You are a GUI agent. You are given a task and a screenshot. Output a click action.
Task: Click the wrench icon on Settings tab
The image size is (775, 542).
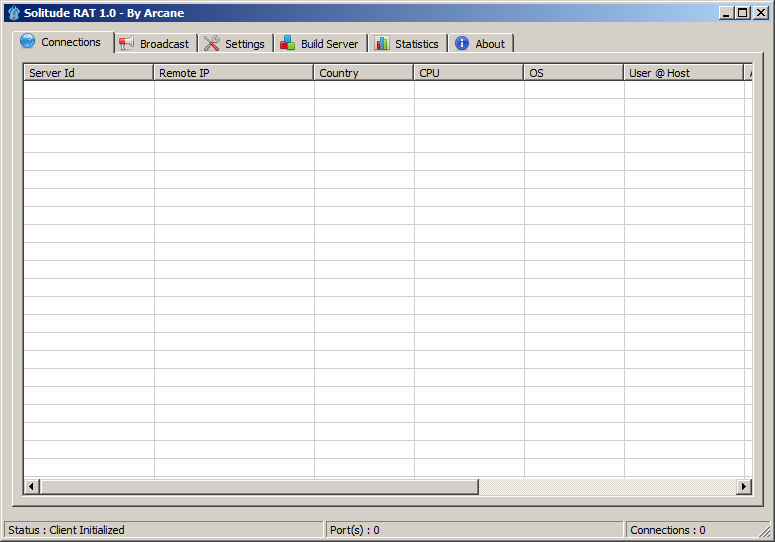(x=211, y=43)
